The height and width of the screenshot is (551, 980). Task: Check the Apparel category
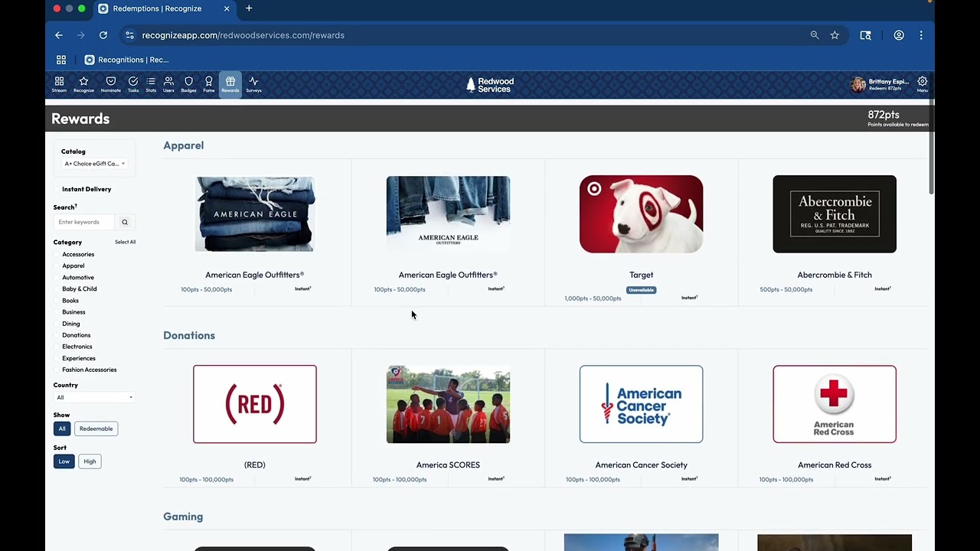(x=57, y=266)
